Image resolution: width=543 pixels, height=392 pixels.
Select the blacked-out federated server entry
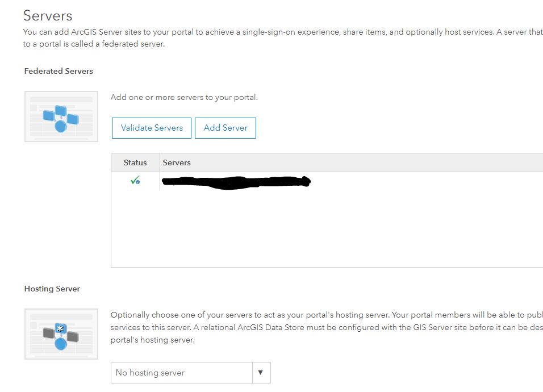[236, 182]
